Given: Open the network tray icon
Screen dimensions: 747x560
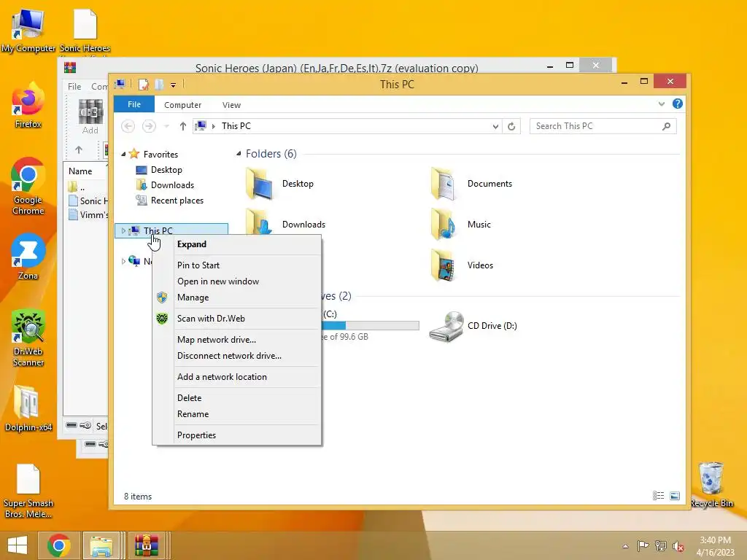Looking at the screenshot, I should 661,545.
